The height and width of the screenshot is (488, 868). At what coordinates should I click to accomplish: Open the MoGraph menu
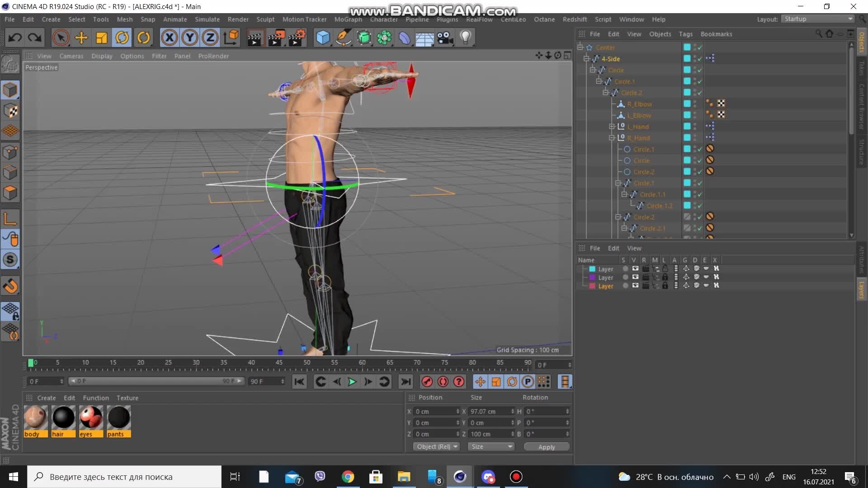click(x=348, y=19)
